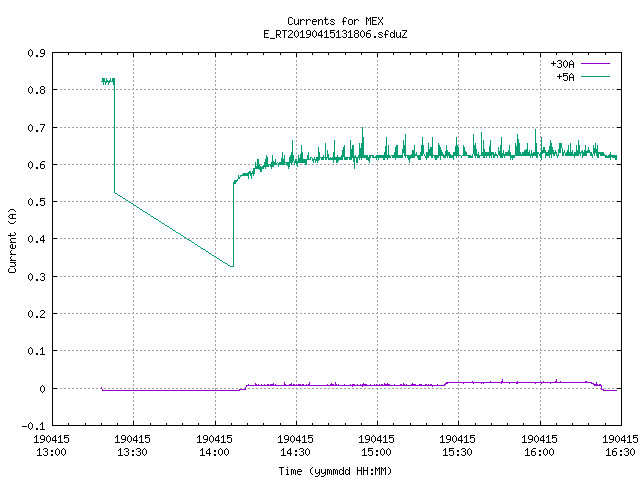Click the file name E_RT20190415131806.sfduZ
This screenshot has height=480, width=640.
(335, 34)
